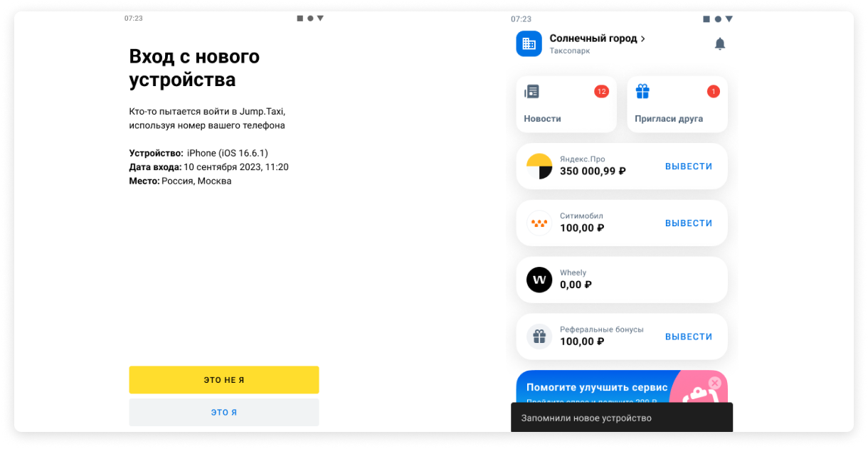Expand the Солнечный город chevron
This screenshot has width=868, height=449.
tap(642, 39)
